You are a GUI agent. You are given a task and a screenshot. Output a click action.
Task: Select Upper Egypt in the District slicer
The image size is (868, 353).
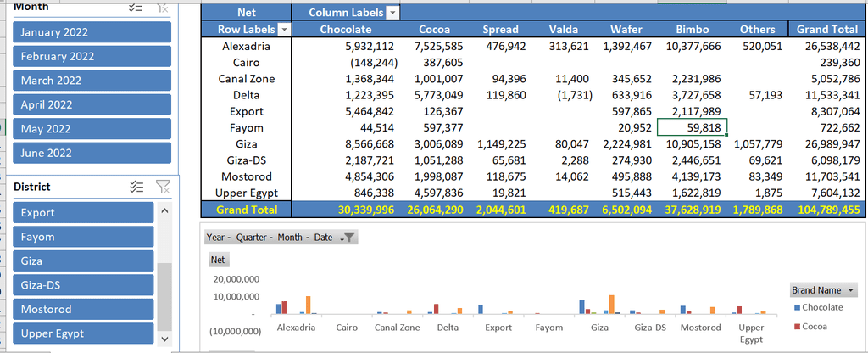pyautogui.click(x=83, y=333)
